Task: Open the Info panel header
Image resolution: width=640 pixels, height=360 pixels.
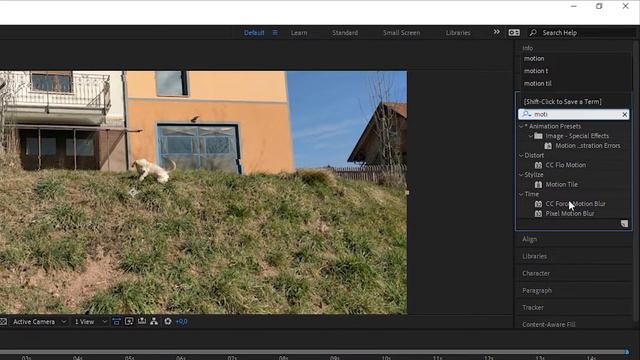Action: coord(528,48)
